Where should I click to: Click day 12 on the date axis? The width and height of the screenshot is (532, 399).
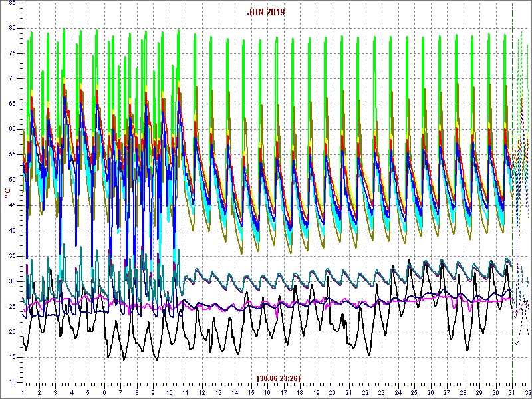tap(202, 393)
